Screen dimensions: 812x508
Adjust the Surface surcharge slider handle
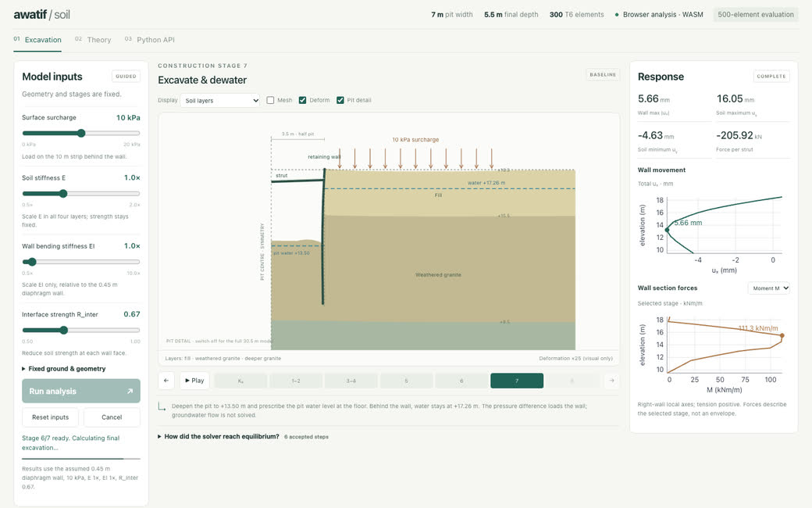(81, 133)
